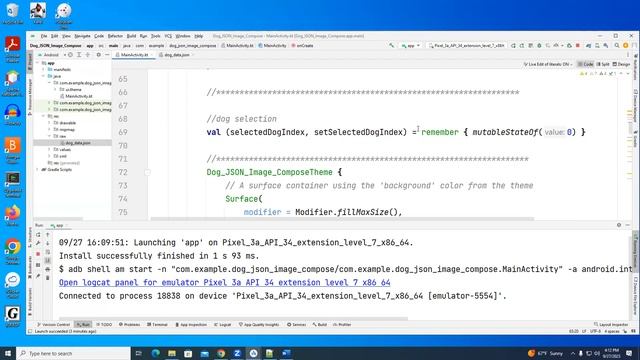Open the Refactor menu

(115, 36)
